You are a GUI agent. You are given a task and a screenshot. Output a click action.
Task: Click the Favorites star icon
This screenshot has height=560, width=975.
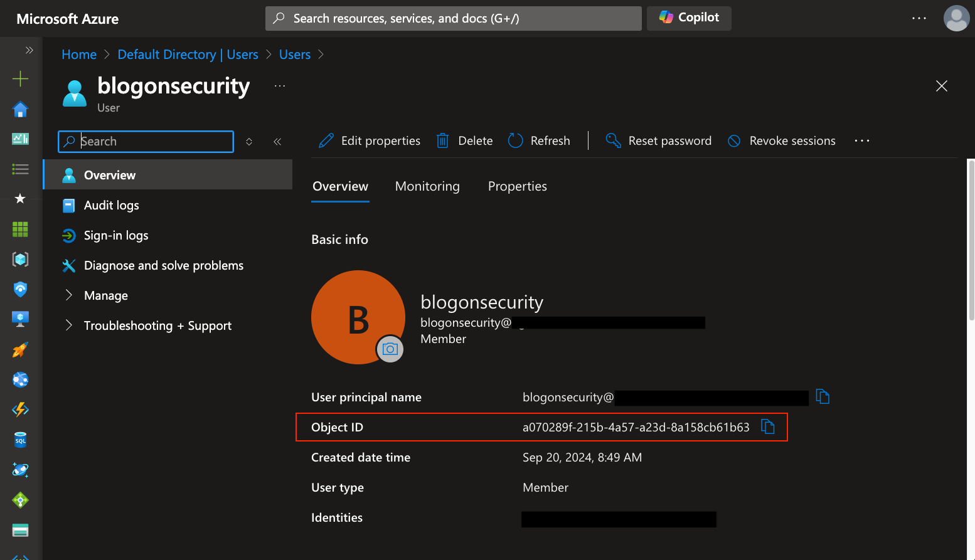point(21,199)
